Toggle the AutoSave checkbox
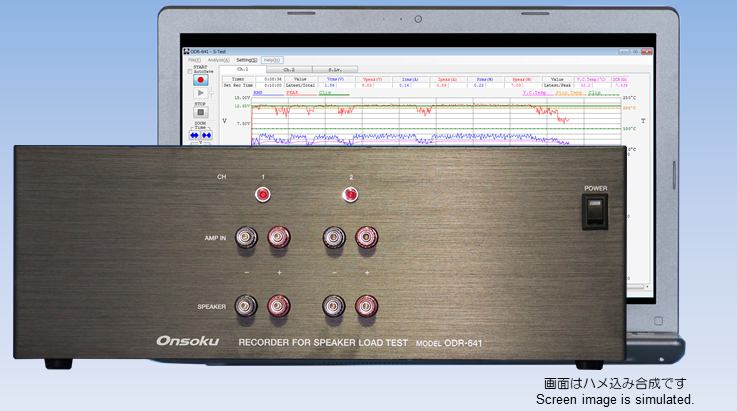Image resolution: width=737 pixels, height=411 pixels. pos(190,71)
